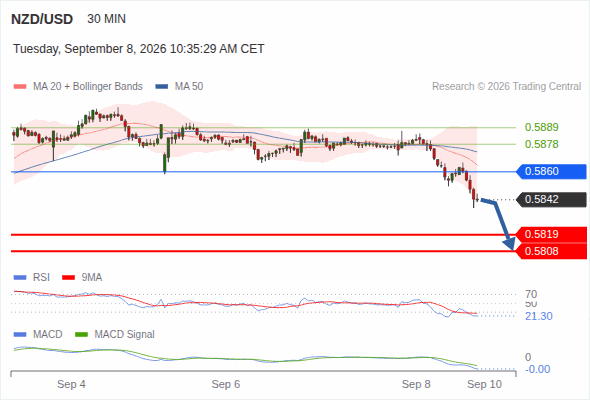Image resolution: width=590 pixels, height=400 pixels.
Task: Click the blue MACD legend swatch
Action: (20, 335)
